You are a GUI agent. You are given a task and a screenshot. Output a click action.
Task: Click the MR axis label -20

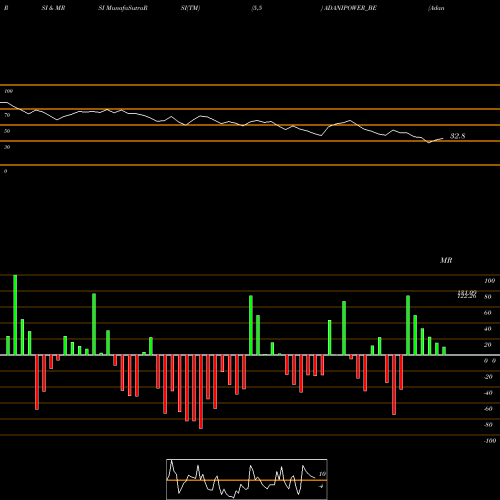(488, 377)
